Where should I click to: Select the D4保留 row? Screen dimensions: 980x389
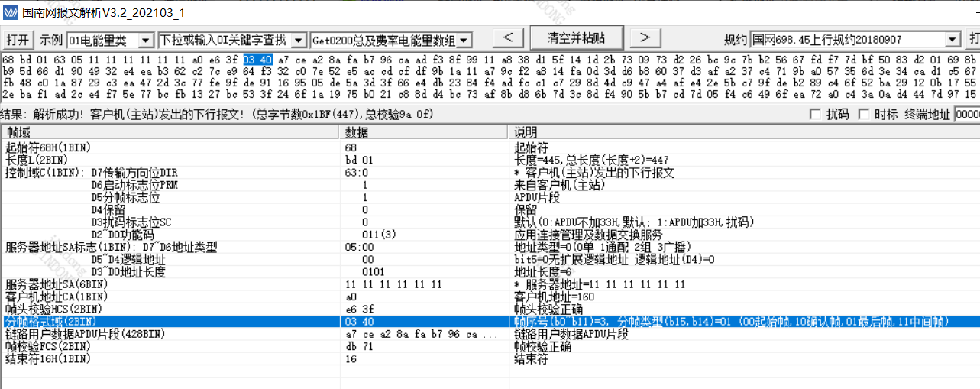coord(489,209)
